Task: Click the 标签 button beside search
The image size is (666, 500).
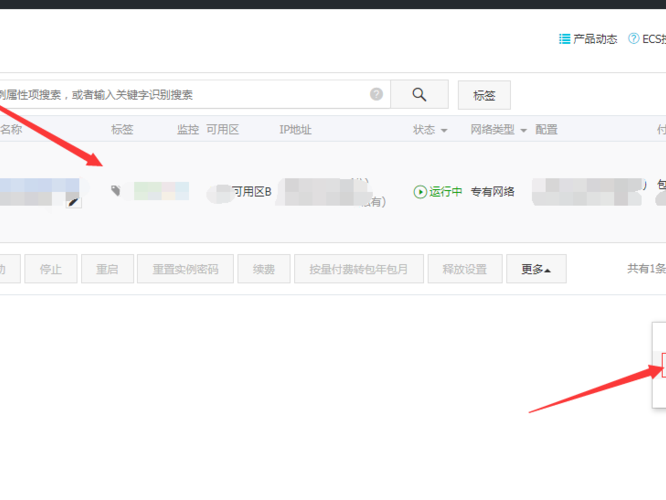Action: point(484,95)
